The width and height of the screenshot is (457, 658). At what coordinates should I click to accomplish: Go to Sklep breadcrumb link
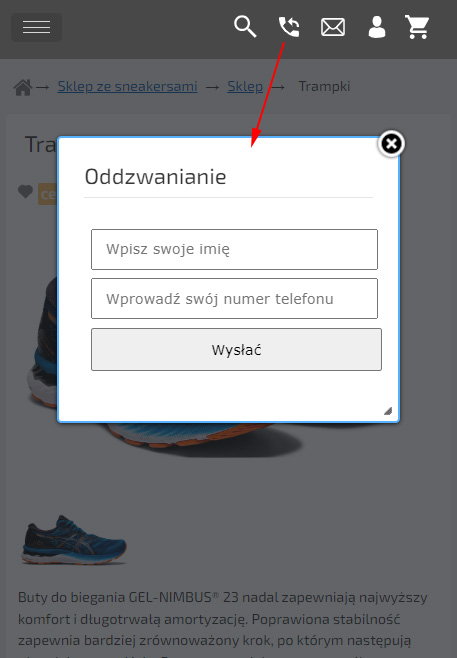point(245,86)
